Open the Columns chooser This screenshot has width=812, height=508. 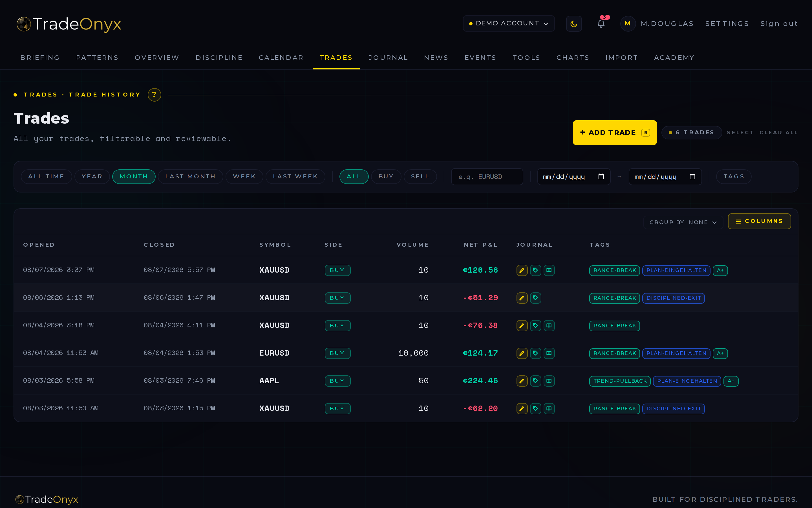759,222
